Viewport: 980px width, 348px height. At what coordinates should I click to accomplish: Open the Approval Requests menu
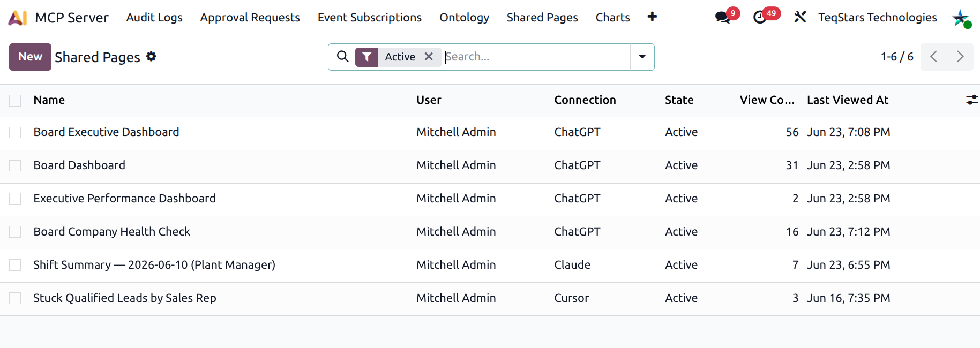point(250,18)
